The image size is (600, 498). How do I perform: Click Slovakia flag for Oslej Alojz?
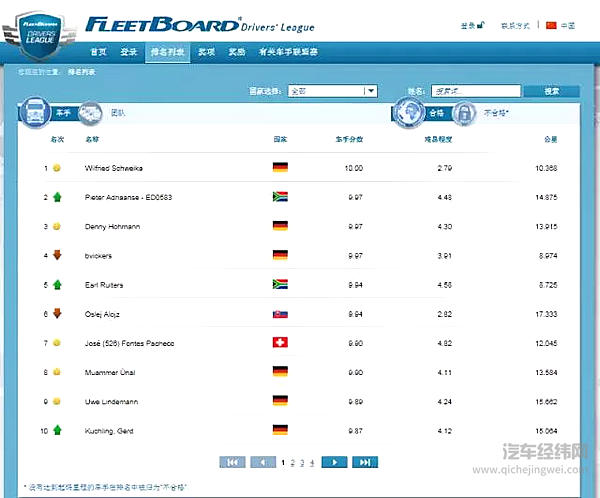pos(280,314)
